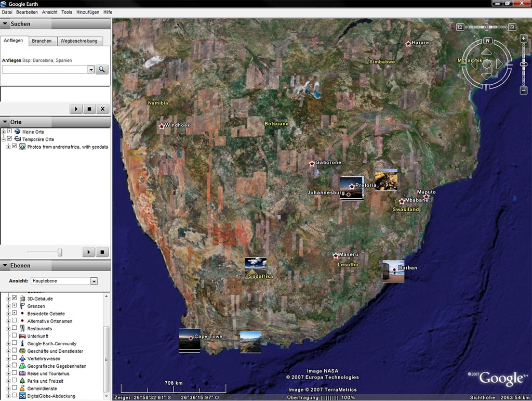Open the Anfliegen search history dropdown
The width and height of the screenshot is (532, 401).
pyautogui.click(x=91, y=70)
